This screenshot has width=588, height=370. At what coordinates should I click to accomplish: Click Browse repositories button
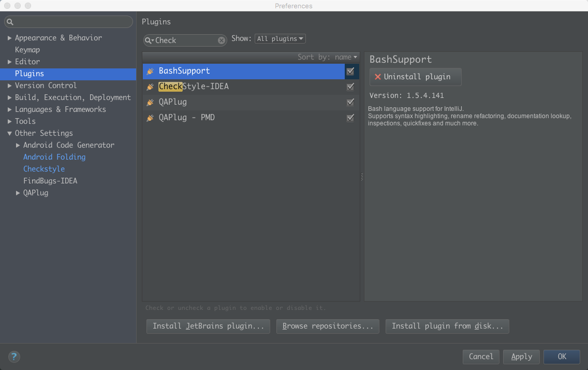(x=328, y=326)
